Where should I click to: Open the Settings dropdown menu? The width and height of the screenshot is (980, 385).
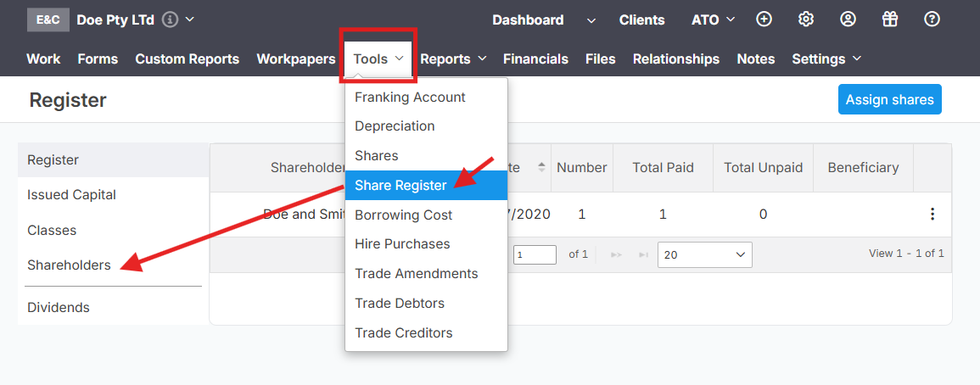826,59
